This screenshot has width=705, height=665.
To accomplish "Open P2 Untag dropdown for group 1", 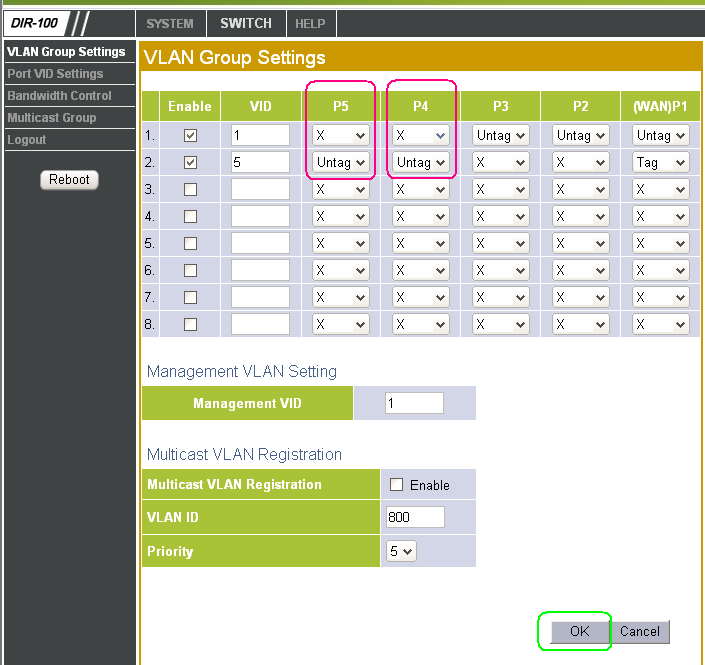I will pyautogui.click(x=580, y=135).
